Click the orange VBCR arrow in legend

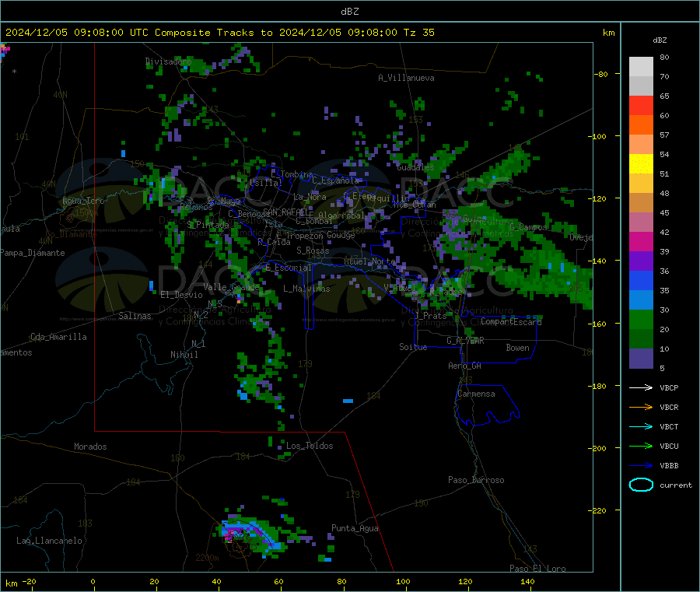click(641, 407)
